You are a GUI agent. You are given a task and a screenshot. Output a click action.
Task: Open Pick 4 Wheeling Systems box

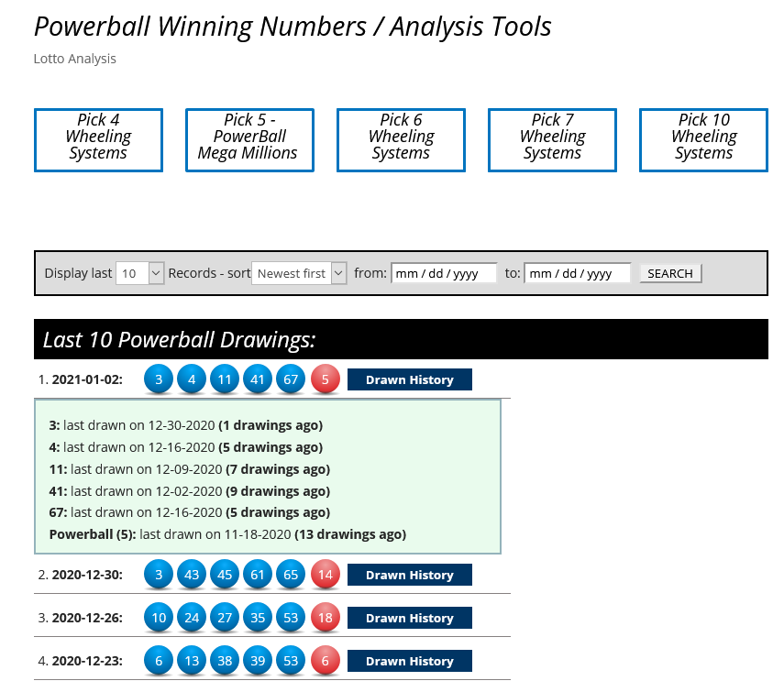98,140
